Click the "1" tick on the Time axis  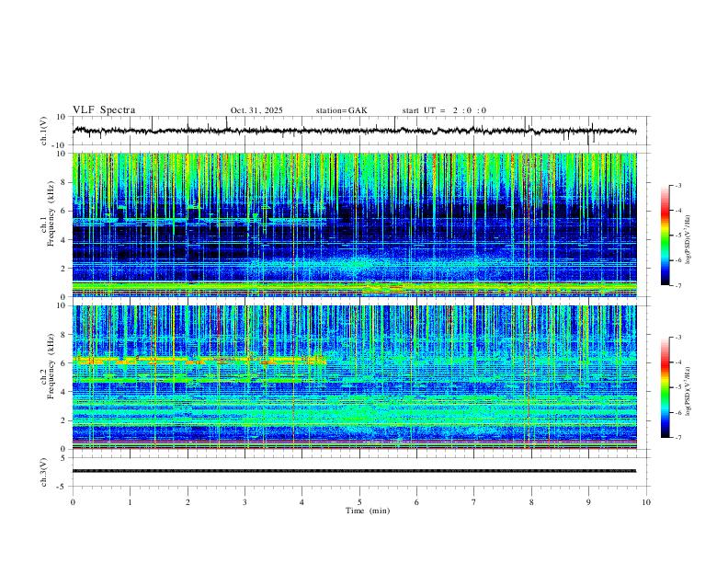[x=130, y=502]
